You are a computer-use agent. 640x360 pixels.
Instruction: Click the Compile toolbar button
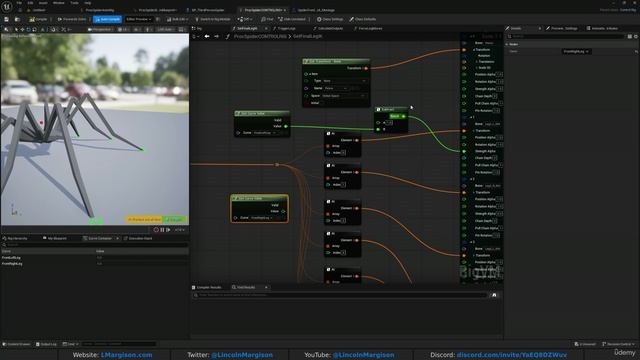point(38,19)
